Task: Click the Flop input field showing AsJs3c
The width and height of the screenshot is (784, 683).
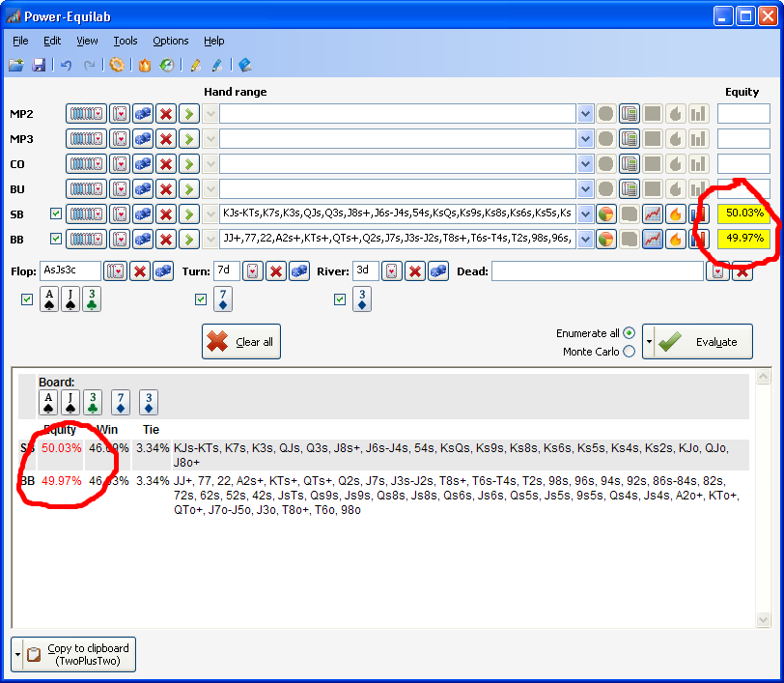Action: [x=70, y=270]
